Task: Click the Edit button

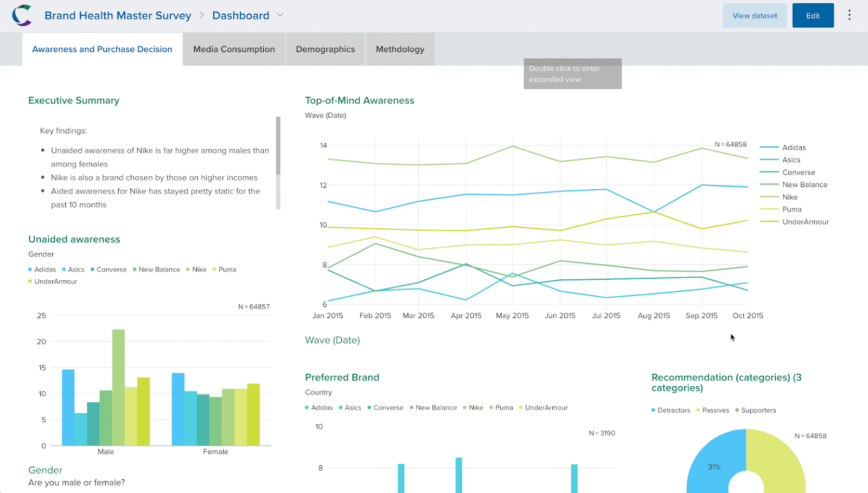Action: (813, 16)
